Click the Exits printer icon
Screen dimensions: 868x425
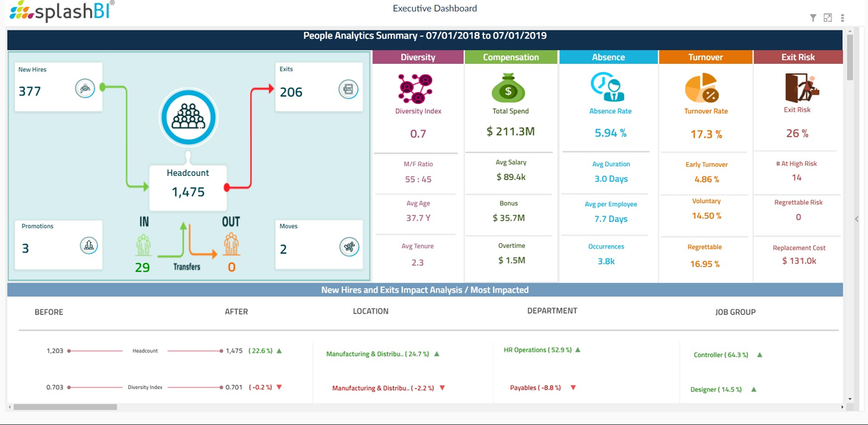pos(348,89)
